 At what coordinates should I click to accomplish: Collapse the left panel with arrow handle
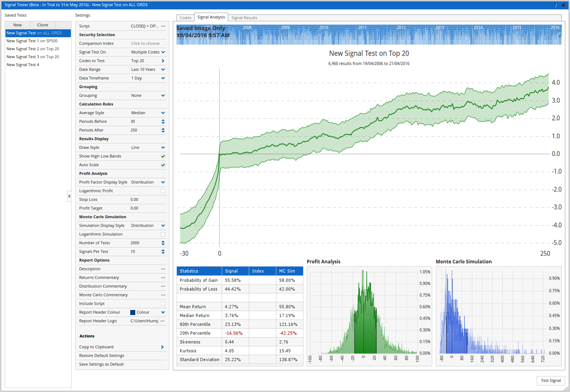pyautogui.click(x=69, y=196)
